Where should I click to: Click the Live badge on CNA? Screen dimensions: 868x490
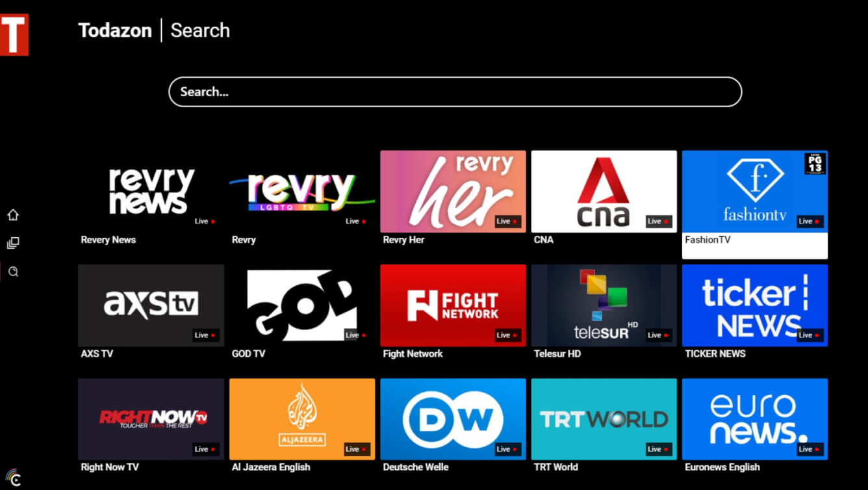tap(659, 222)
